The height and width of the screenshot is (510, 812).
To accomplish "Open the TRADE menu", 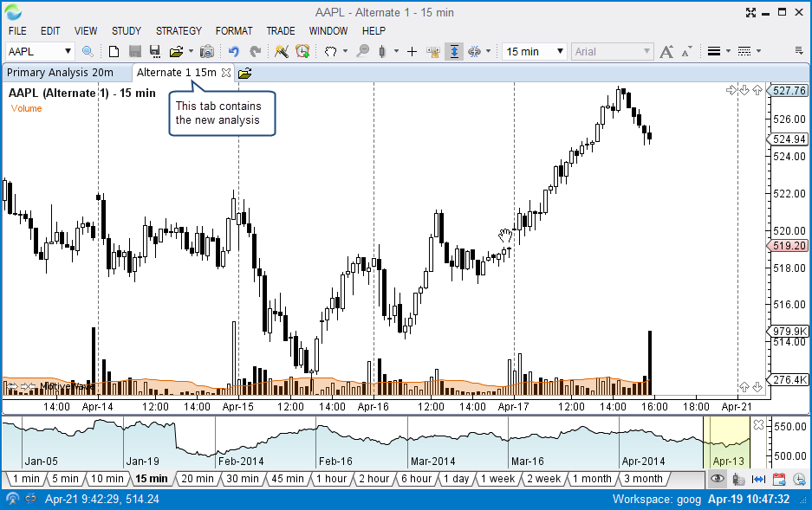I will pyautogui.click(x=281, y=31).
